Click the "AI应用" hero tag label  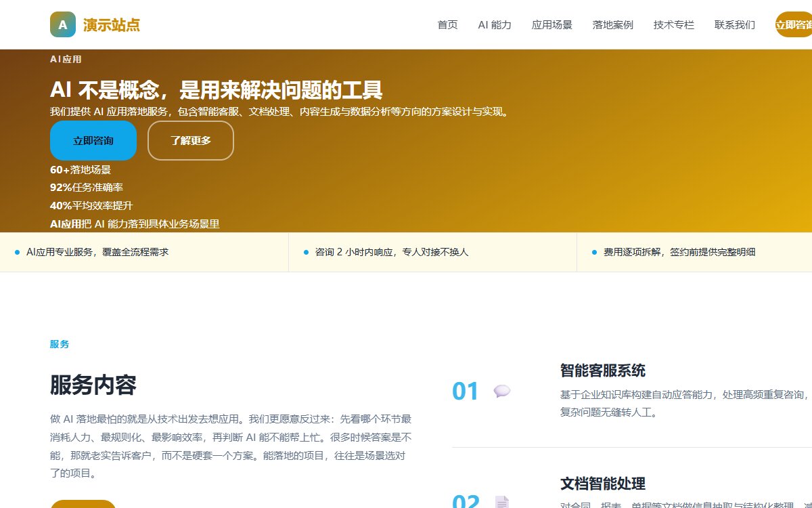coord(66,60)
